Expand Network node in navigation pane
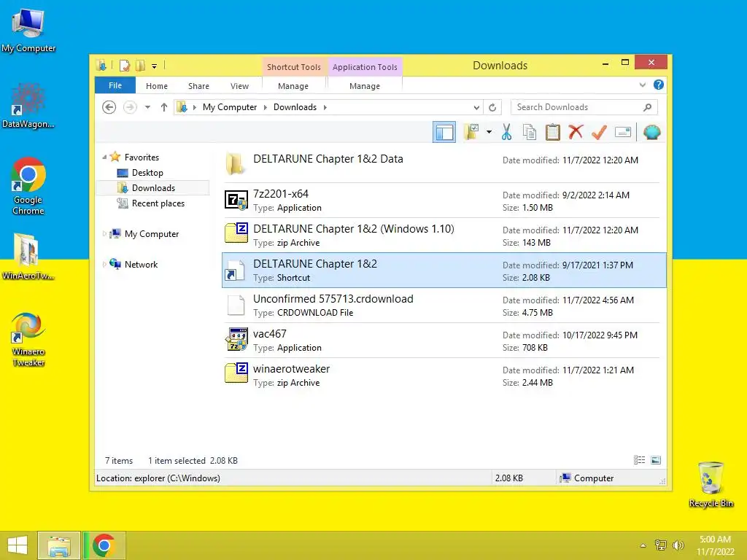This screenshot has height=560, width=747. (x=104, y=264)
